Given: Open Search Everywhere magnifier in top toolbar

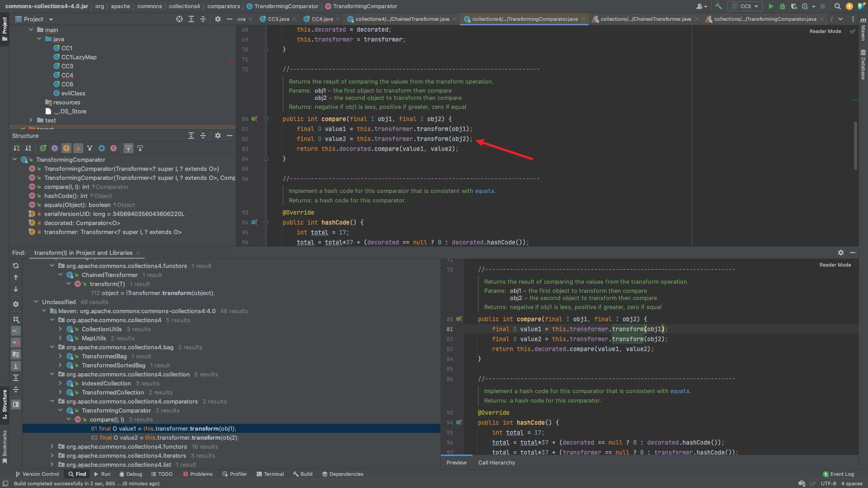Looking at the screenshot, I should 837,6.
